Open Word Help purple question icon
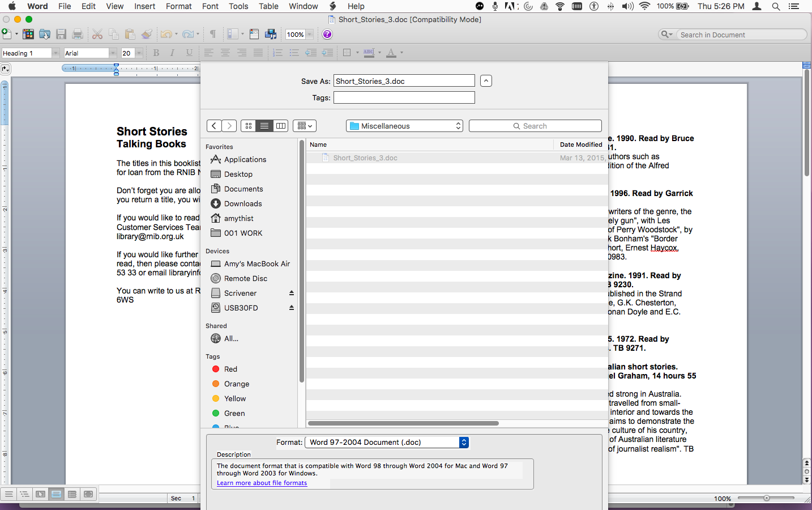The image size is (812, 510). pyautogui.click(x=327, y=34)
